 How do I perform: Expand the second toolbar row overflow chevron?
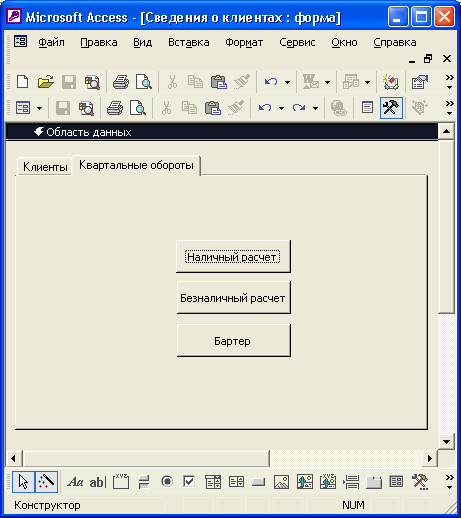[x=449, y=108]
